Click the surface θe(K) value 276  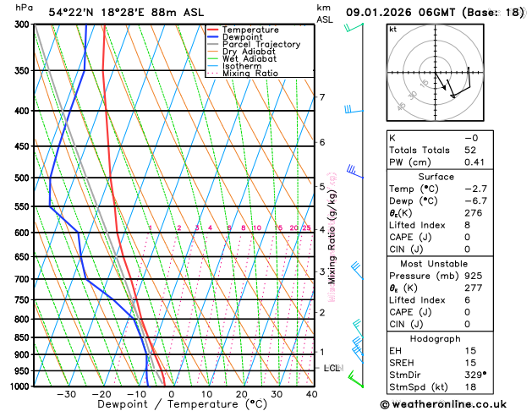474,213
